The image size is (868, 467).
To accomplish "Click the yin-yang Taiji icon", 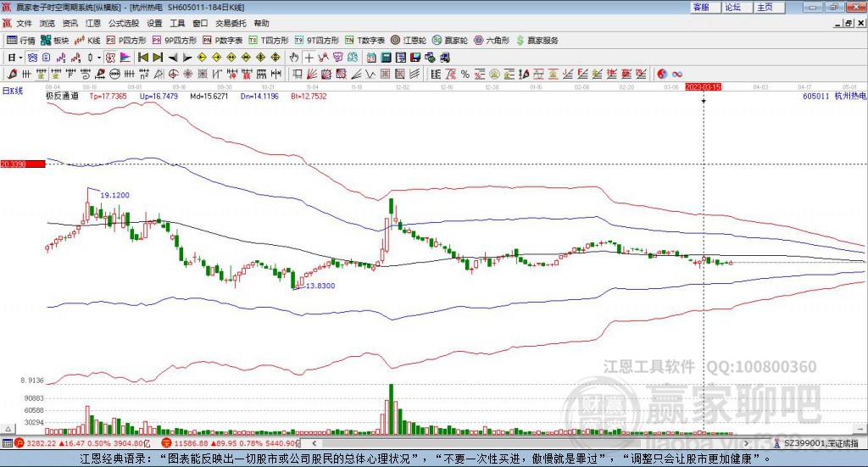I will [662, 74].
